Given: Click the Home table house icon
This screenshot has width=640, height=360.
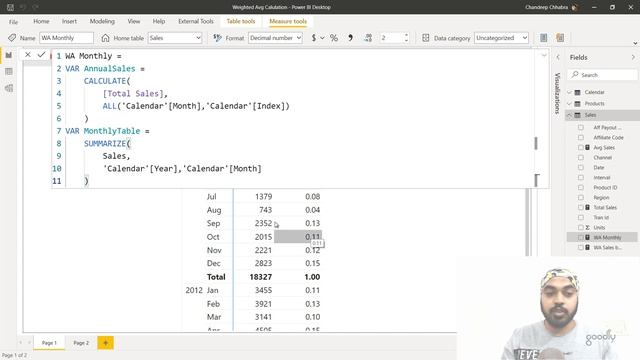Looking at the screenshot, I should [x=105, y=38].
